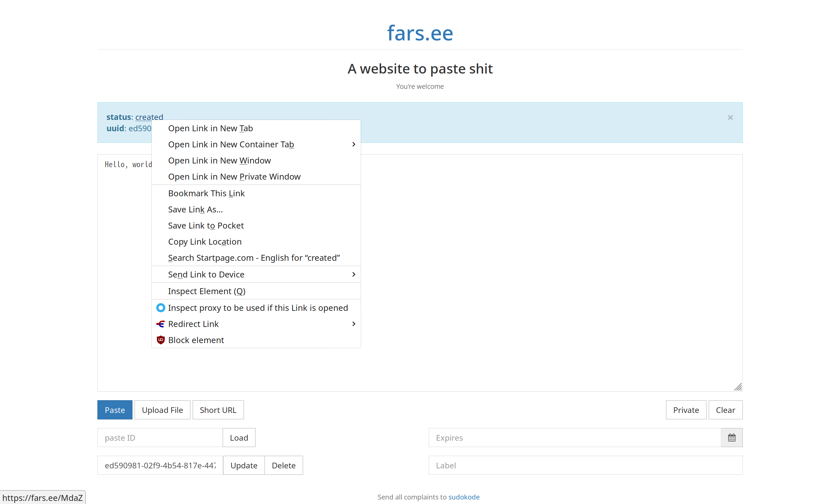Image resolution: width=838 pixels, height=504 pixels.
Task: Dismiss the status alert with the X icon
Action: click(730, 117)
